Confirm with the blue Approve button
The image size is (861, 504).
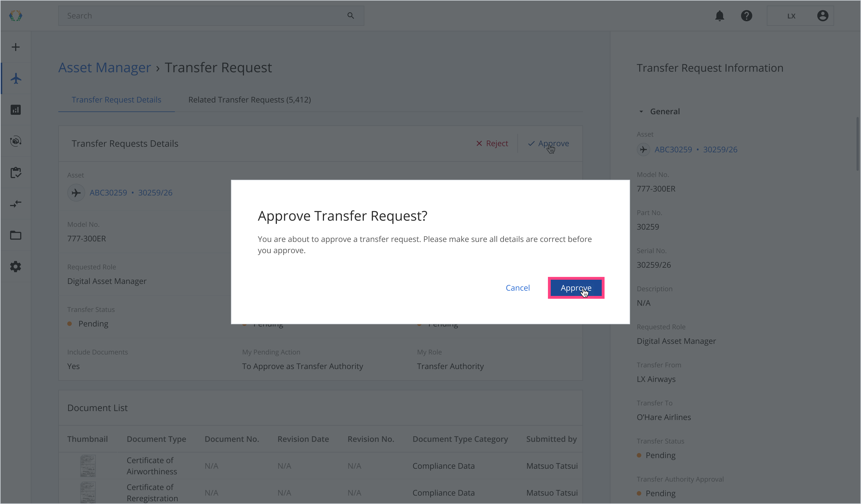click(576, 288)
